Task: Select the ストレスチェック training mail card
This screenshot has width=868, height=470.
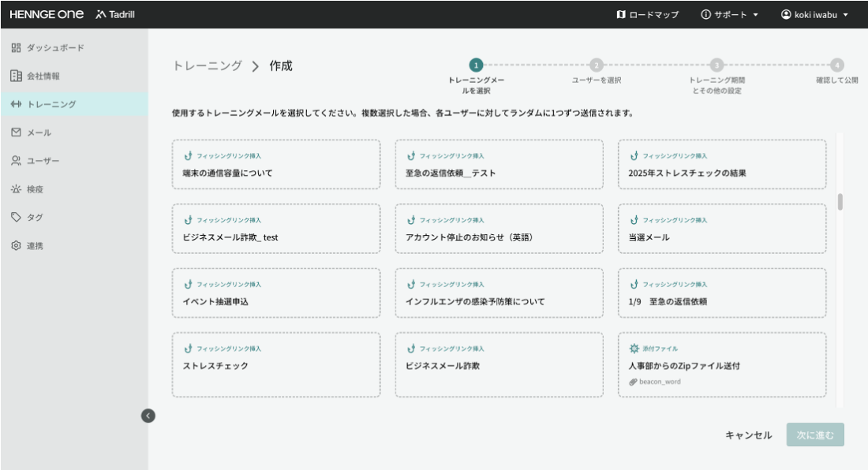Action: [275, 364]
